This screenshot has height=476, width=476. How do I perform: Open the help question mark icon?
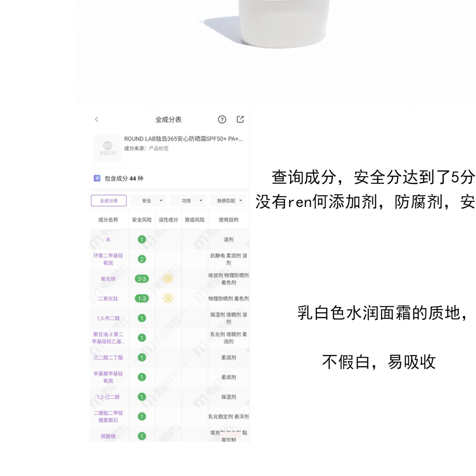(222, 119)
